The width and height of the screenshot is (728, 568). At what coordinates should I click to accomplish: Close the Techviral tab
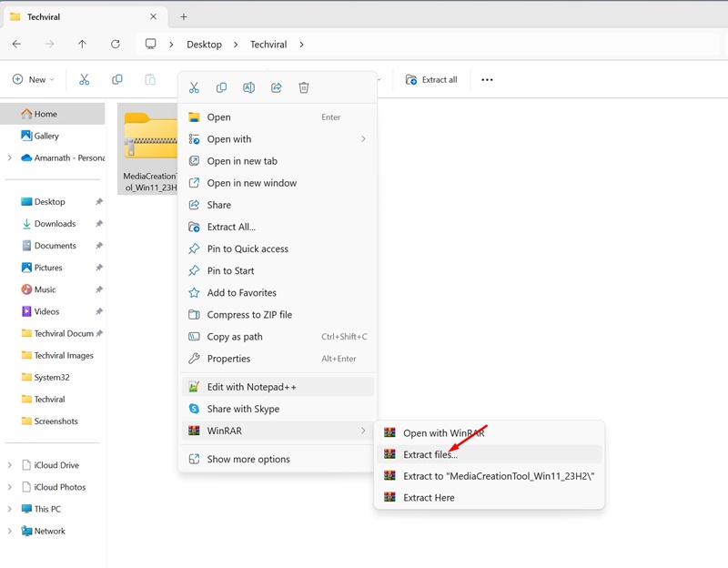(153, 16)
